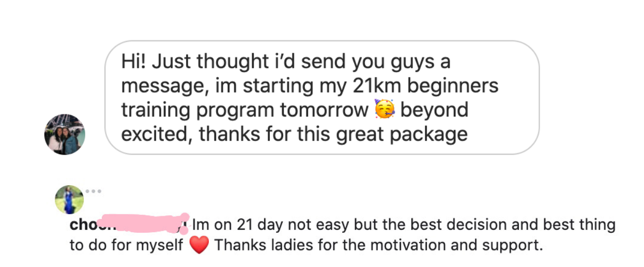Click "beyond" after the party emoji

434,110
